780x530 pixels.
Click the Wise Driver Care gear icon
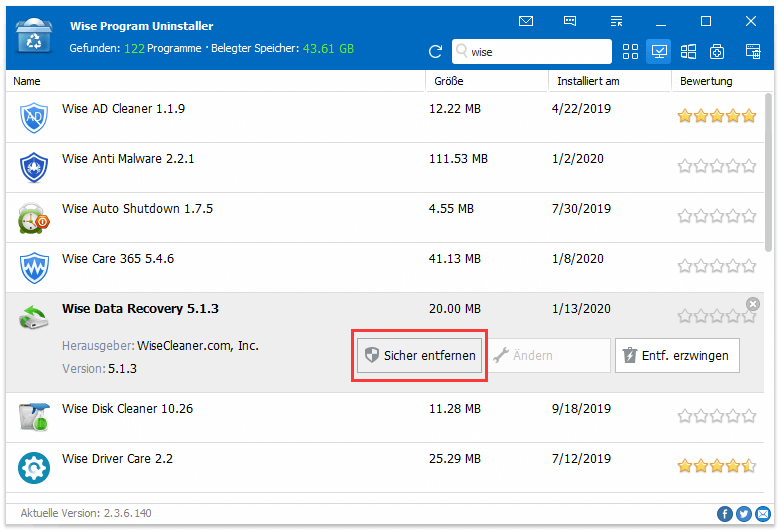pyautogui.click(x=34, y=468)
